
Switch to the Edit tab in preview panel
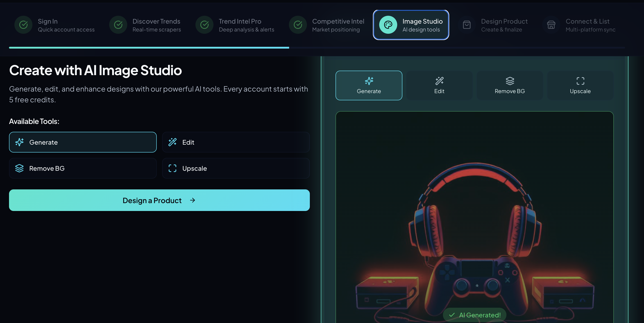(x=439, y=85)
